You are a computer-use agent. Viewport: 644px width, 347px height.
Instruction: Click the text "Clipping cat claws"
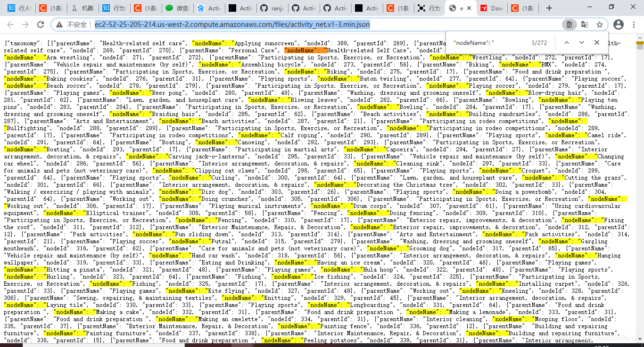226,171
